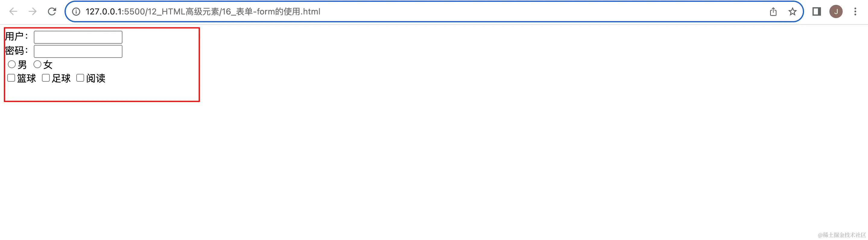The width and height of the screenshot is (868, 240).
Task: Click the browser back navigation arrow
Action: click(13, 11)
